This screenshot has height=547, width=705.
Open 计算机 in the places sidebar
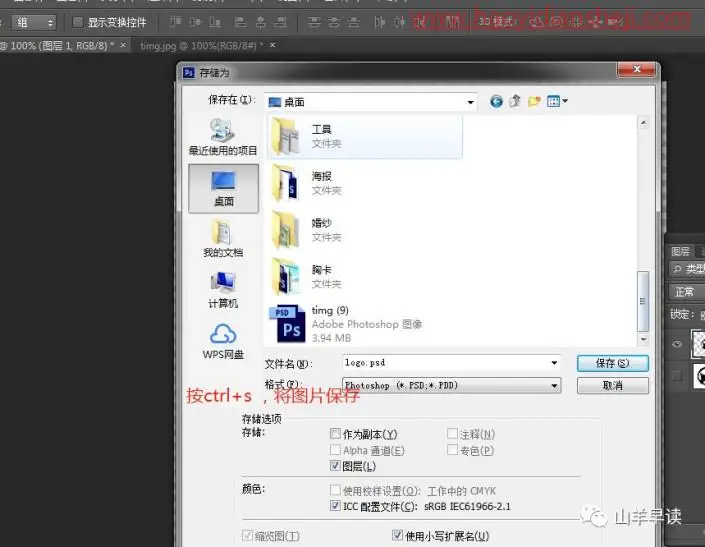[x=223, y=290]
